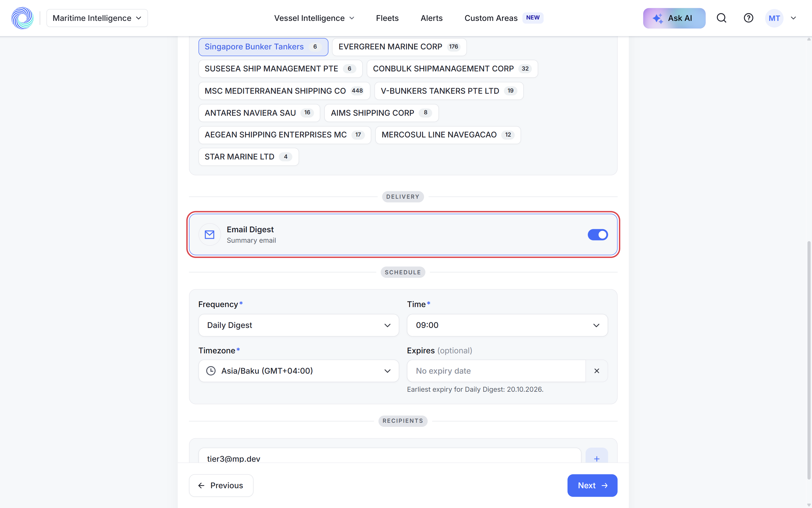The height and width of the screenshot is (508, 812).
Task: Click the Email Digest envelope icon
Action: click(210, 235)
